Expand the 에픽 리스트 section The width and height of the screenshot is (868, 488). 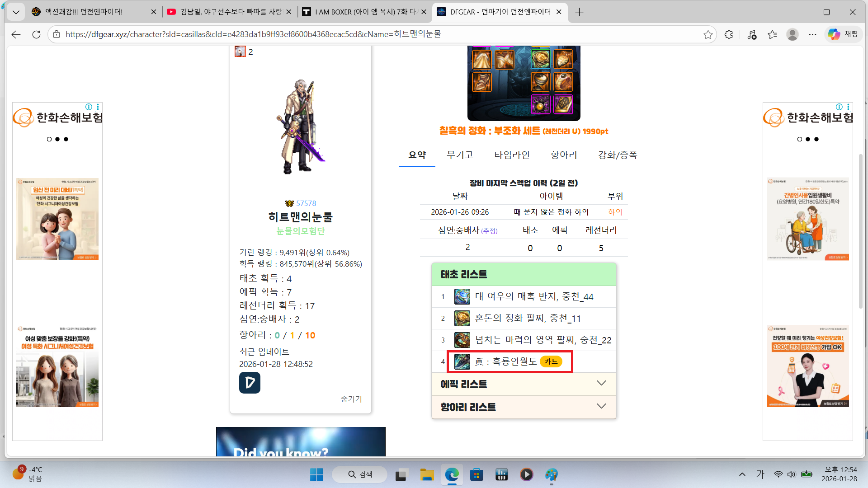pos(524,384)
